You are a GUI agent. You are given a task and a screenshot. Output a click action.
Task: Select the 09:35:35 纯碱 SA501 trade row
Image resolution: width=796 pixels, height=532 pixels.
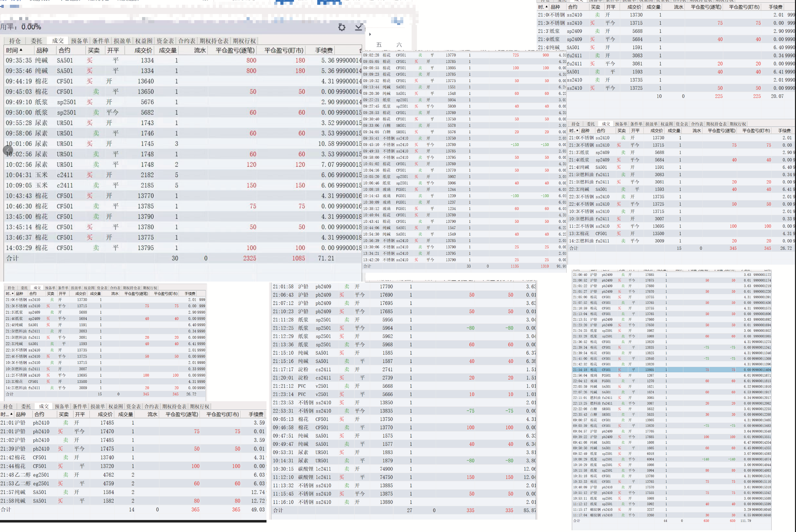(183, 60)
